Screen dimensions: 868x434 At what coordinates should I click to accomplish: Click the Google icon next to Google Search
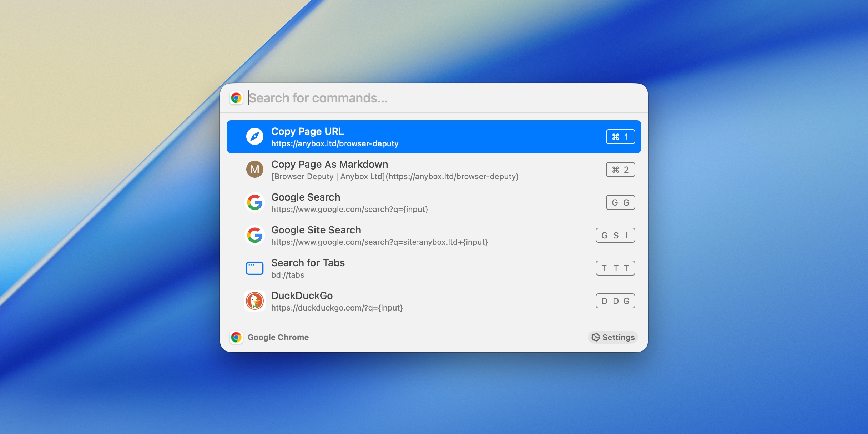tap(255, 202)
